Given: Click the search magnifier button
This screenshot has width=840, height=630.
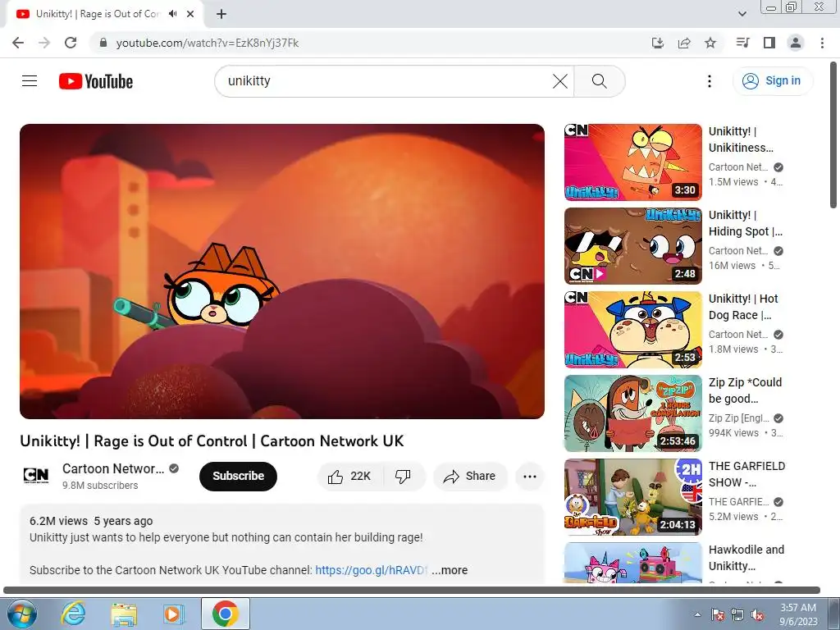Looking at the screenshot, I should coord(600,81).
